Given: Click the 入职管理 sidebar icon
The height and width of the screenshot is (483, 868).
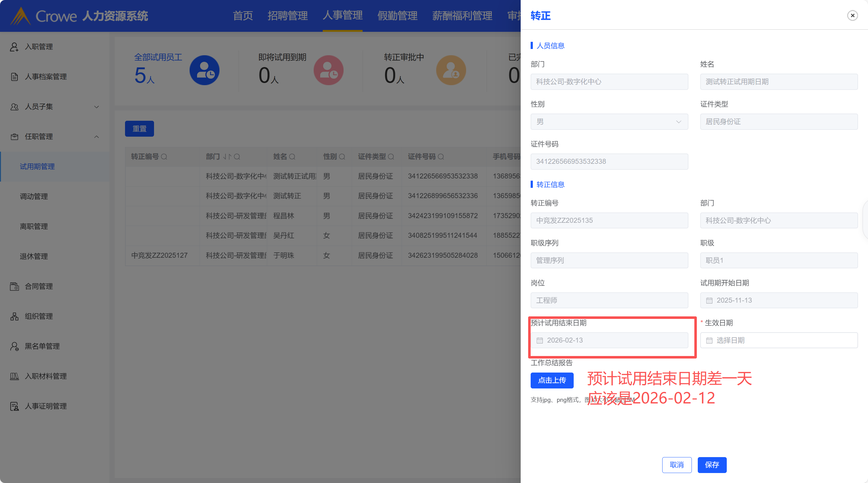Looking at the screenshot, I should (x=14, y=46).
